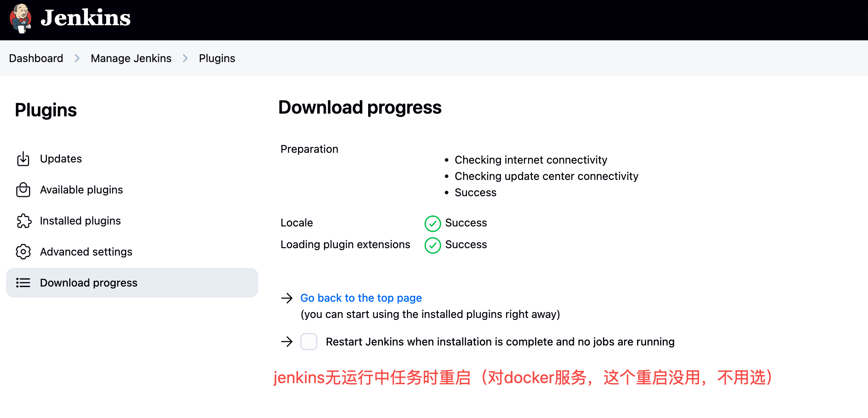Click the Download progress page heading
Image resolution: width=868 pixels, height=418 pixels.
point(360,107)
